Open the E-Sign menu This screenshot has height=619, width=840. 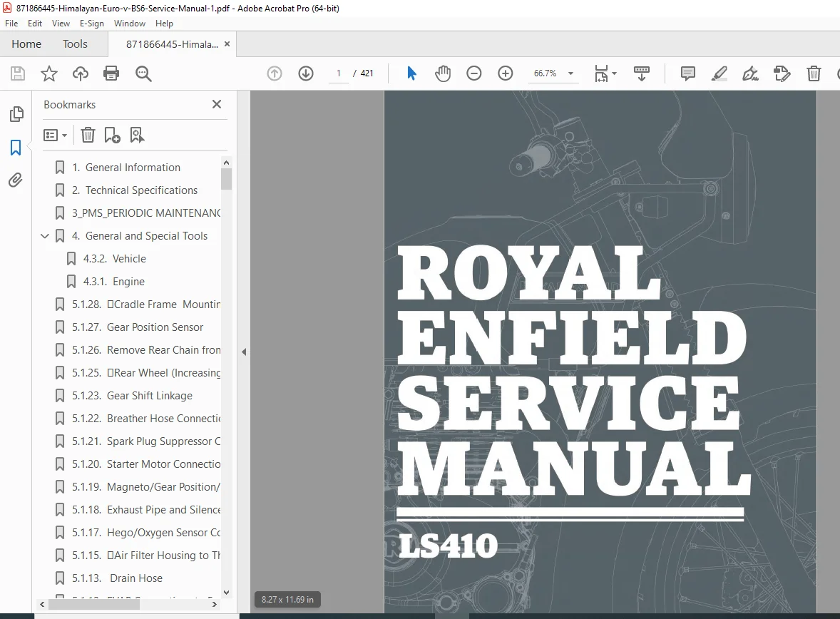pyautogui.click(x=91, y=24)
